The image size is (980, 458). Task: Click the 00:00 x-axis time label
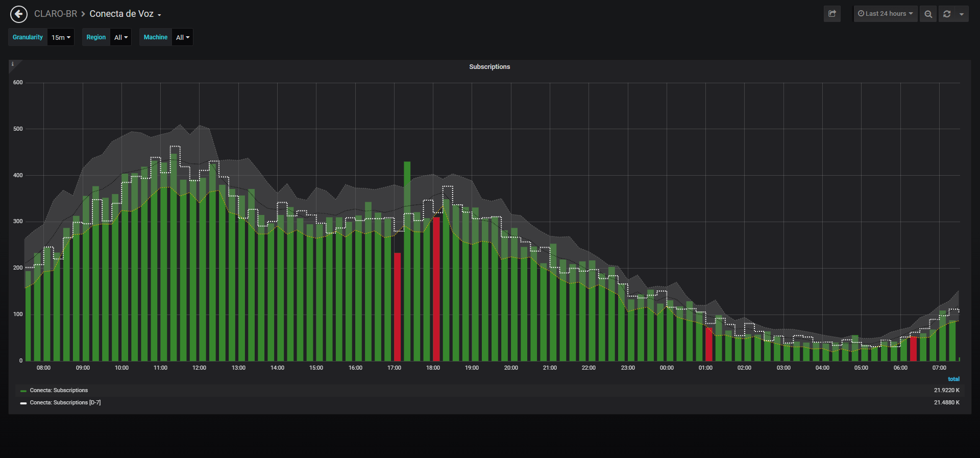coord(667,368)
